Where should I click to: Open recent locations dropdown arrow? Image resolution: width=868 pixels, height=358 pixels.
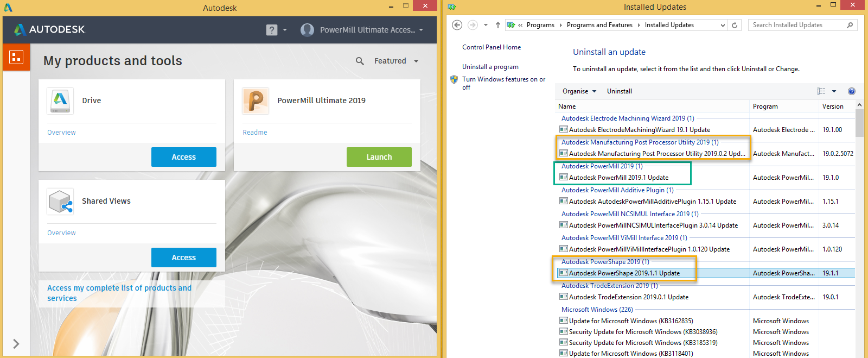pos(486,25)
